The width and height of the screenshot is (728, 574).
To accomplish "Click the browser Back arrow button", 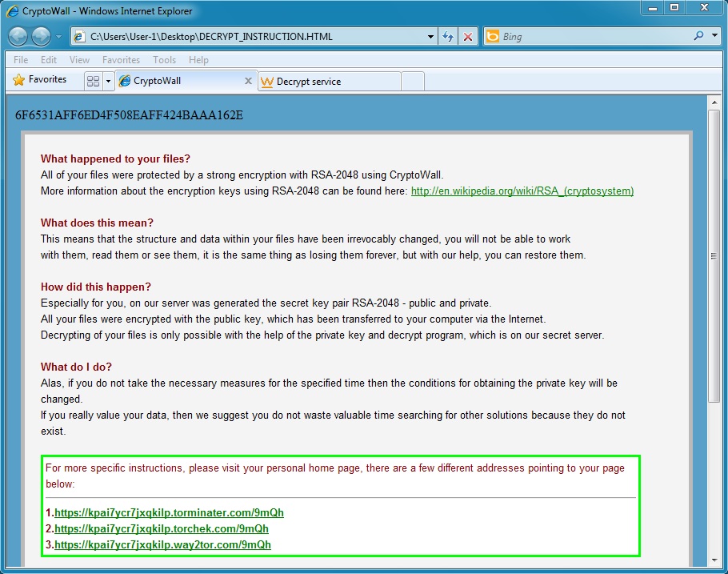I will pos(18,36).
